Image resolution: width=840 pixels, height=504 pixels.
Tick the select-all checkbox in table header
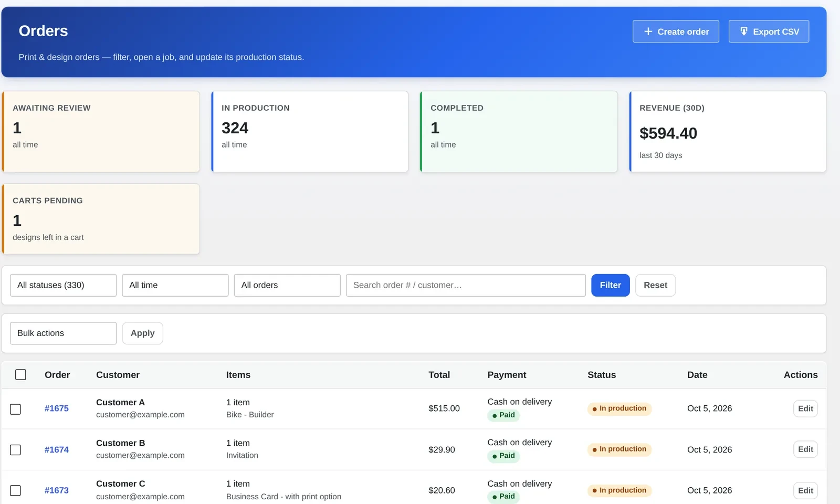point(20,374)
